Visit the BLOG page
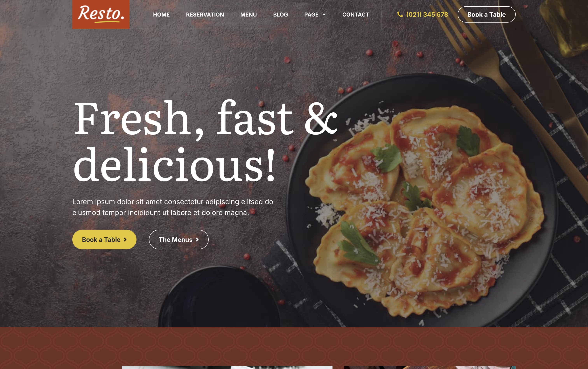 tap(280, 15)
